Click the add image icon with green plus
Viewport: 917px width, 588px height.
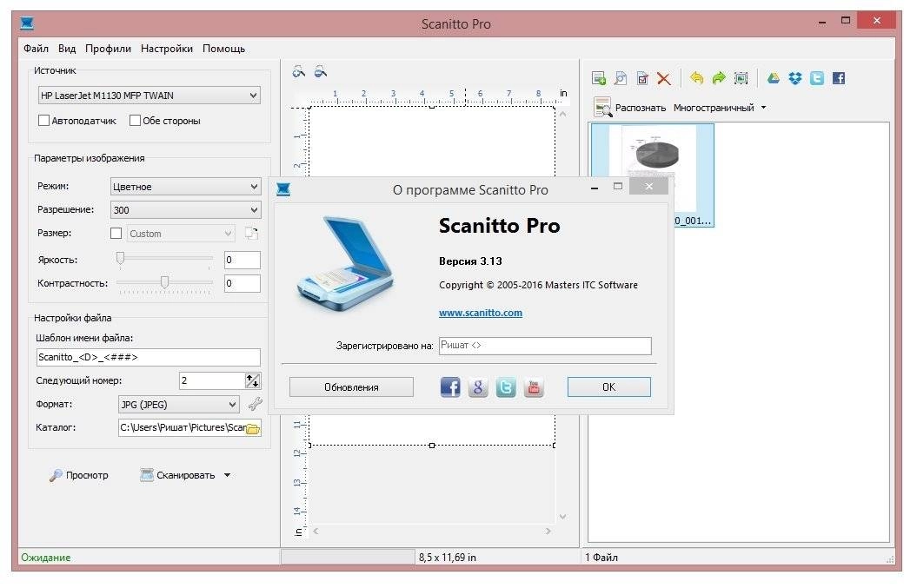[599, 78]
